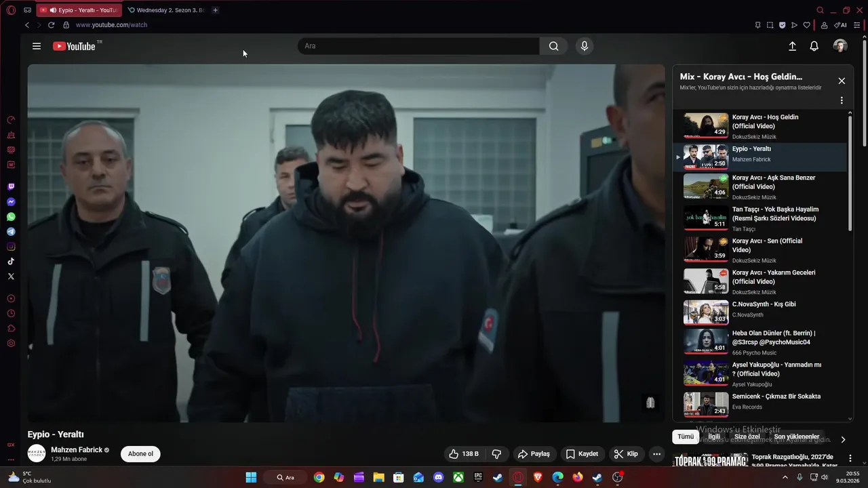Open Telegram in the Opera sidebar
Image resolution: width=868 pixels, height=488 pixels.
click(11, 232)
